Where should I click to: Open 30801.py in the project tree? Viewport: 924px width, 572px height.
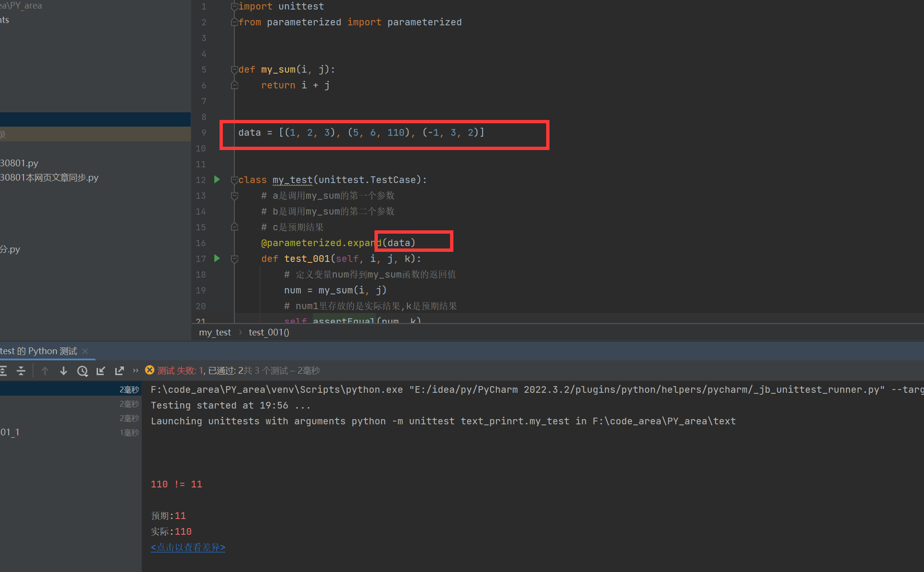pyautogui.click(x=19, y=163)
